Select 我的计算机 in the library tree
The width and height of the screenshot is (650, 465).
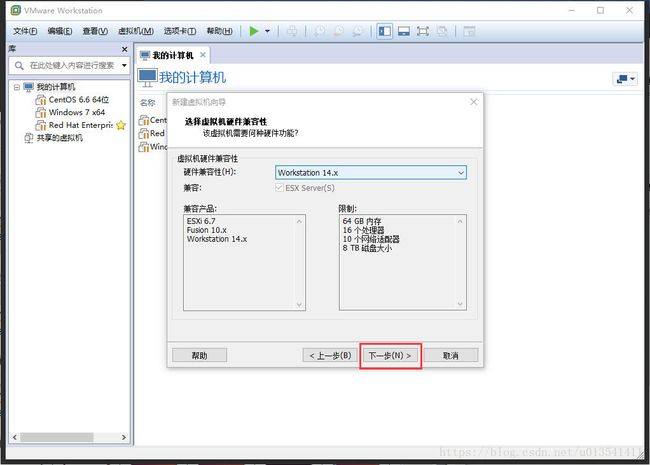[x=56, y=87]
